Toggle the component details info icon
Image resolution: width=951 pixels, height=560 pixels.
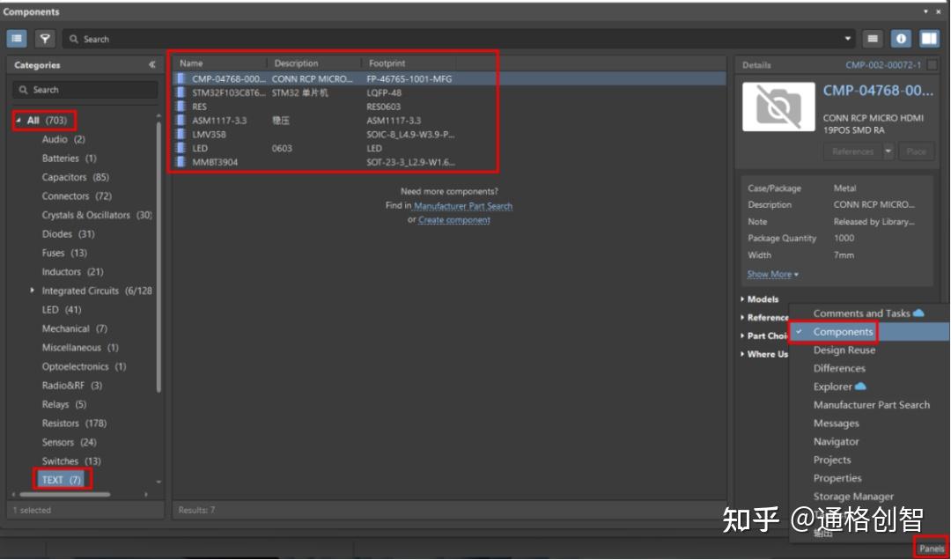coord(901,38)
